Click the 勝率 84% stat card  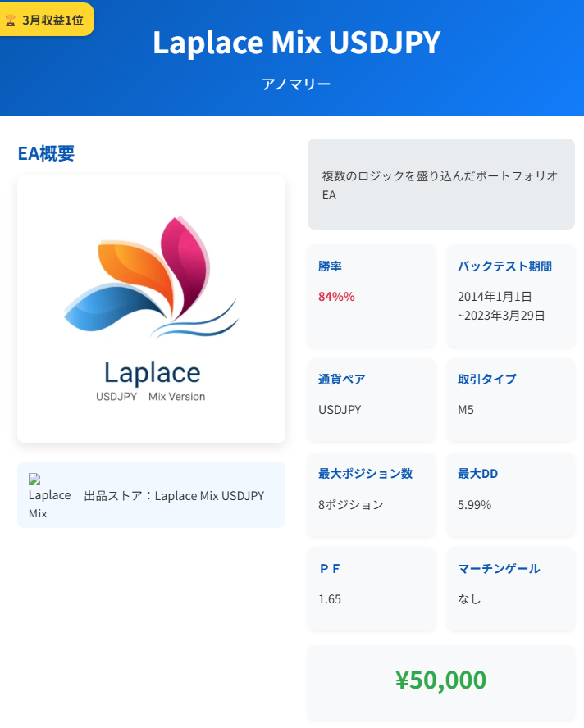[x=372, y=296]
